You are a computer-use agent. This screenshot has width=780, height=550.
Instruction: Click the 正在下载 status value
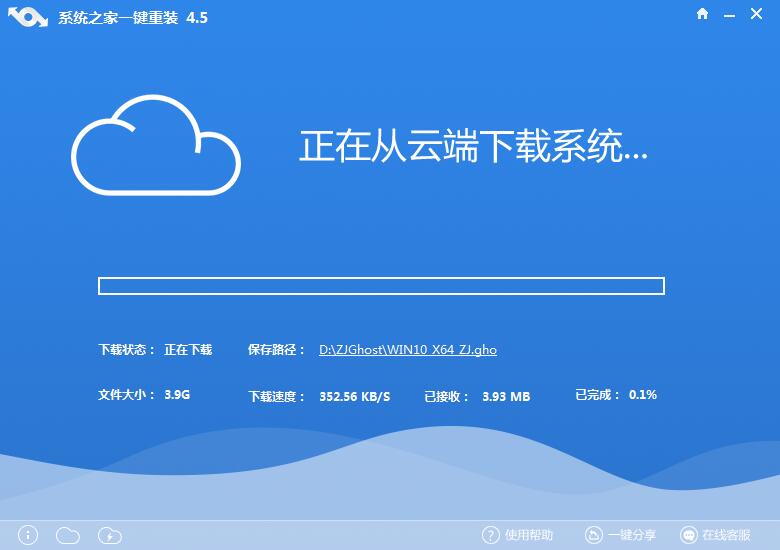pos(188,350)
